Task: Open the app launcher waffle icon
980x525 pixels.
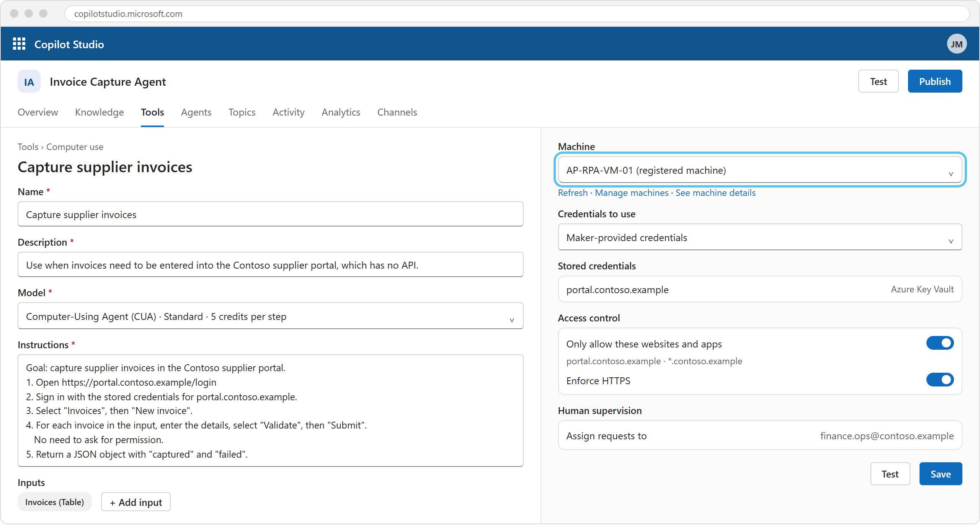Action: (x=19, y=44)
